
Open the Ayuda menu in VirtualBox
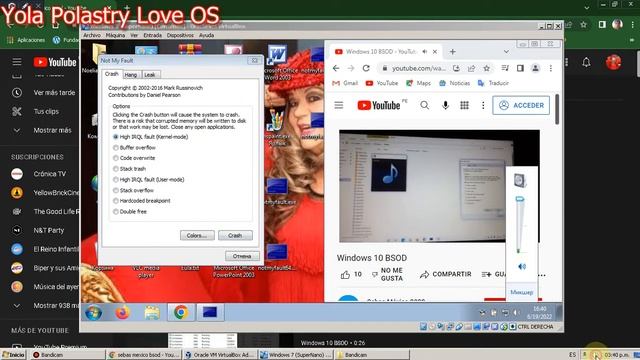(206, 36)
